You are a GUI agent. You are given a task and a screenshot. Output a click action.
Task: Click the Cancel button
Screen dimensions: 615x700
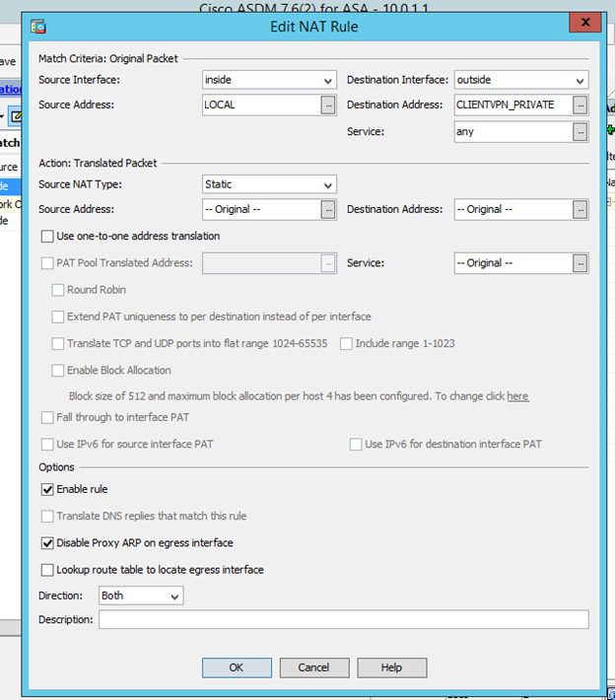[314, 667]
